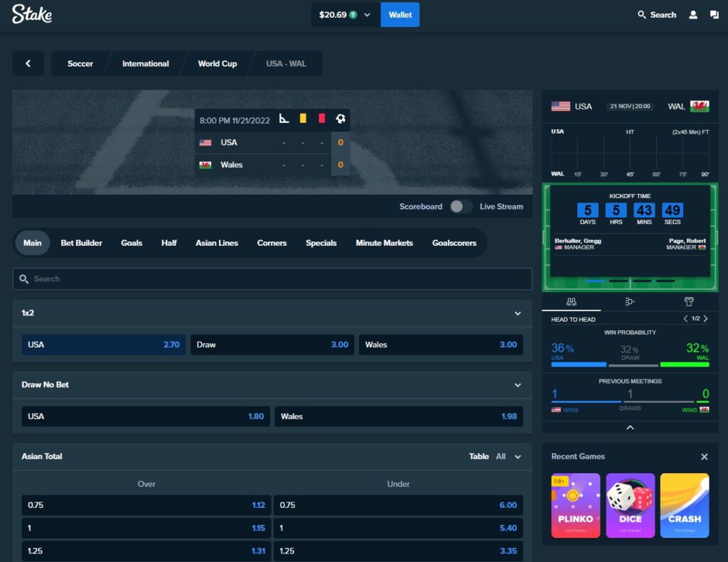Viewport: 728px width, 562px height.
Task: Click the first blue pitch carousel indicator
Action: tap(595, 281)
